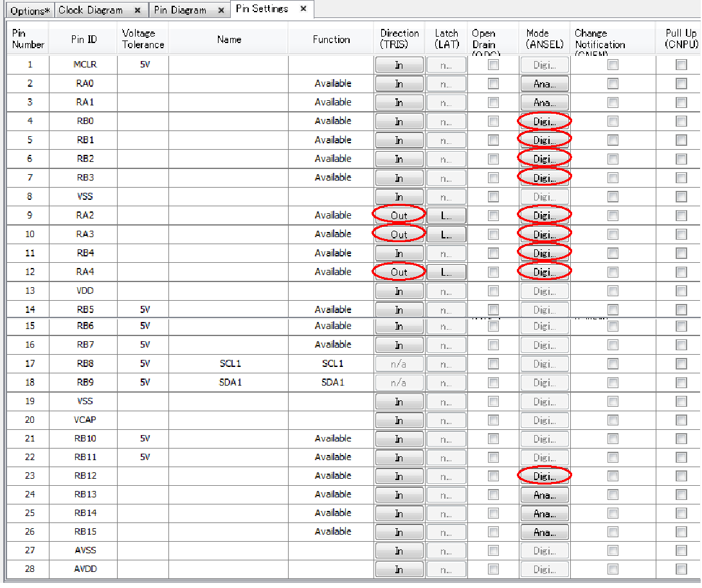Close the Pin Diagram tab
This screenshot has width=702, height=588.
pos(221,10)
